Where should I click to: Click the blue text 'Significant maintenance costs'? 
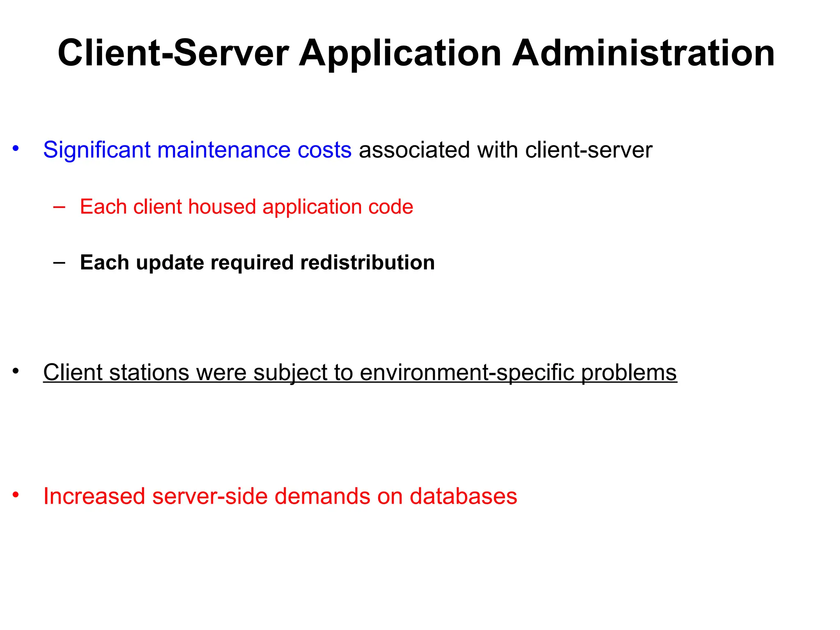(197, 150)
